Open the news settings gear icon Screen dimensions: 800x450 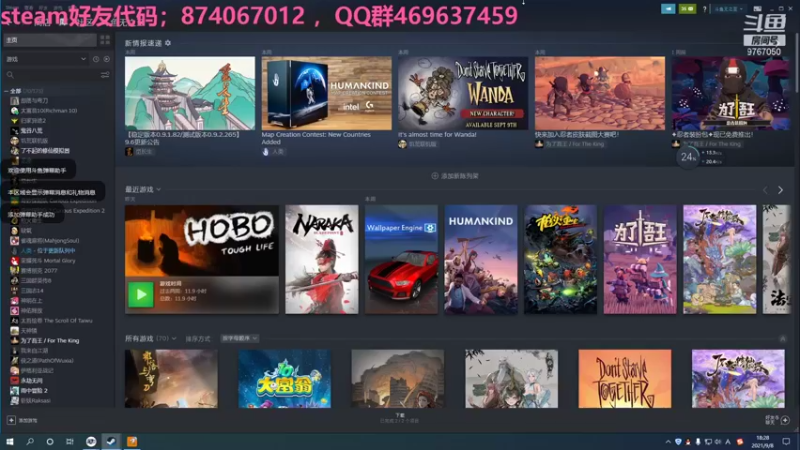(168, 43)
